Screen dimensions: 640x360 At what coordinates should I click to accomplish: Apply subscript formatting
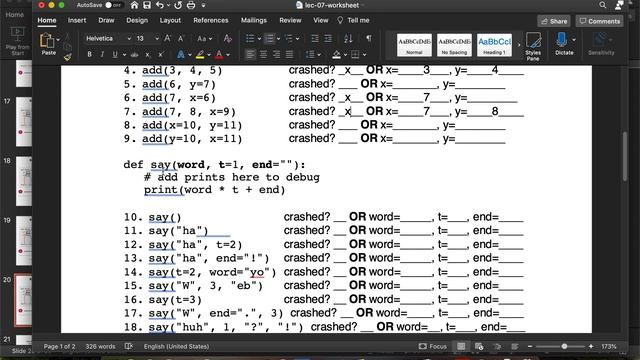[147, 55]
